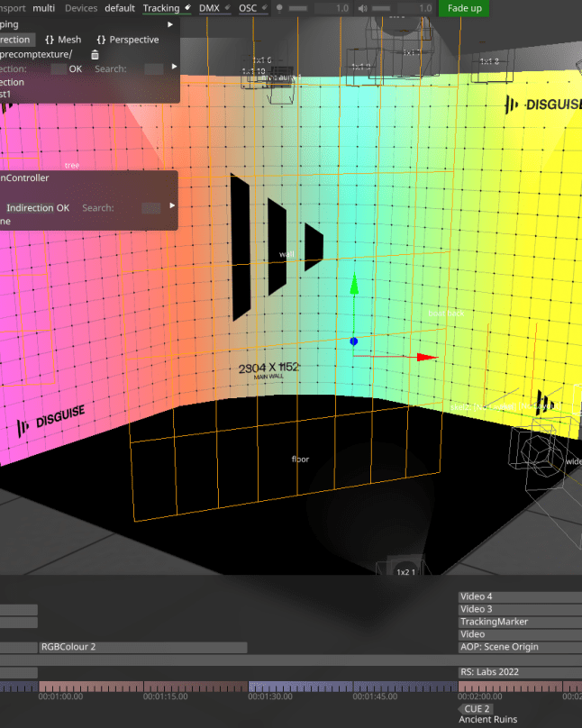Open the Tracking devices editor
The width and height of the screenshot is (582, 728).
pyautogui.click(x=161, y=8)
